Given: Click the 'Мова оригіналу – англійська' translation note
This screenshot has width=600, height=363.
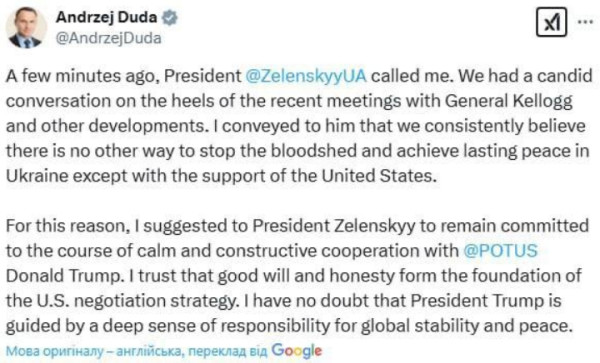Looking at the screenshot, I should [94, 351].
